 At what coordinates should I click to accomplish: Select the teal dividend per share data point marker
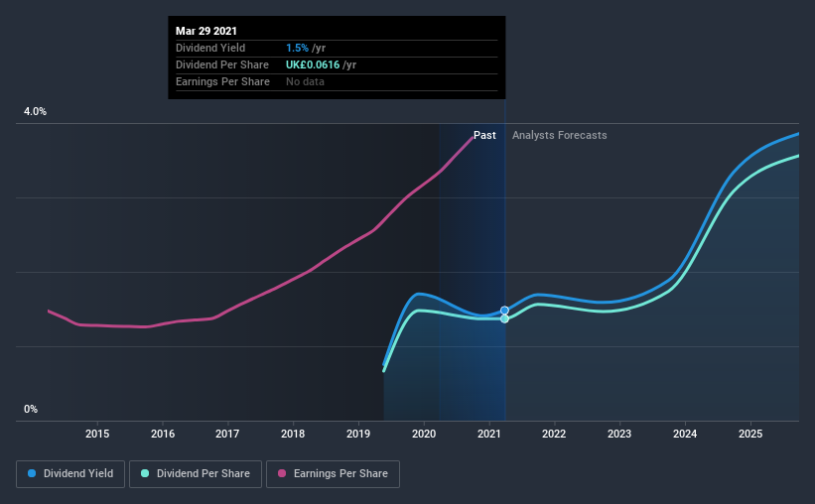coord(504,318)
